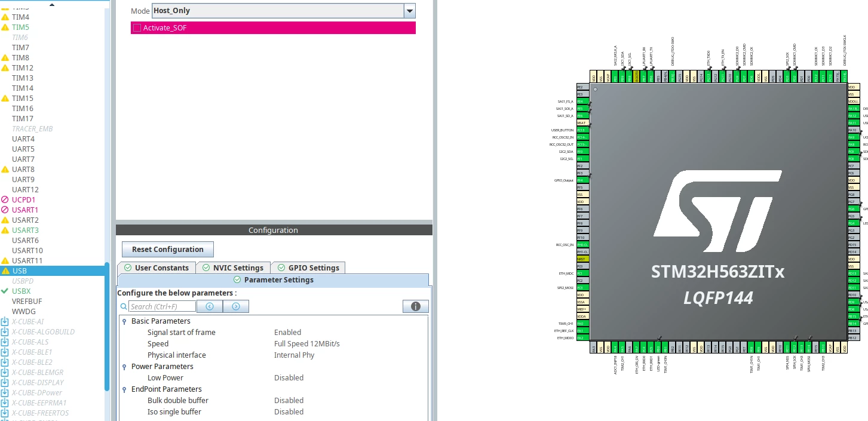The width and height of the screenshot is (868, 421).
Task: Click the warning icon next to TIM15
Action: point(5,99)
